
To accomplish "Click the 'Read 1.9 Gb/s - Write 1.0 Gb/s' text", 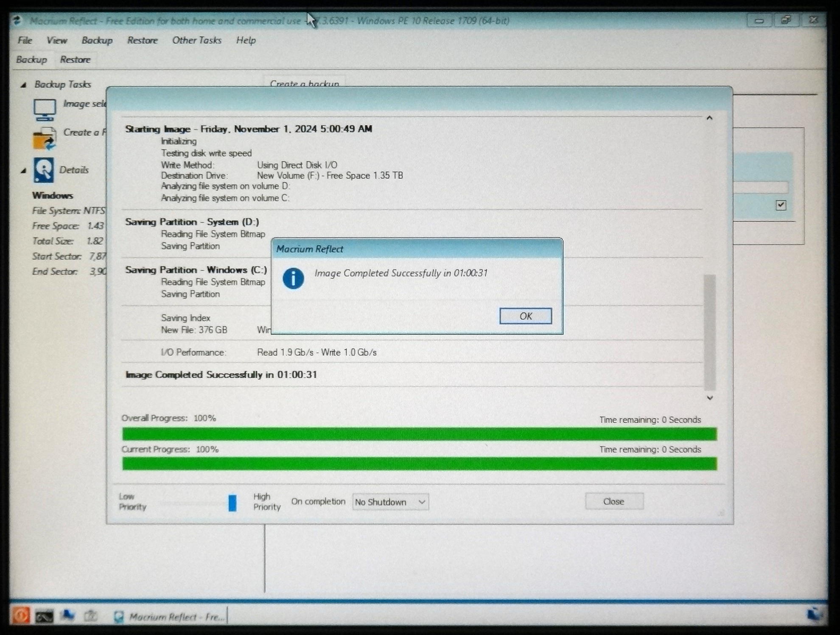I will [316, 352].
